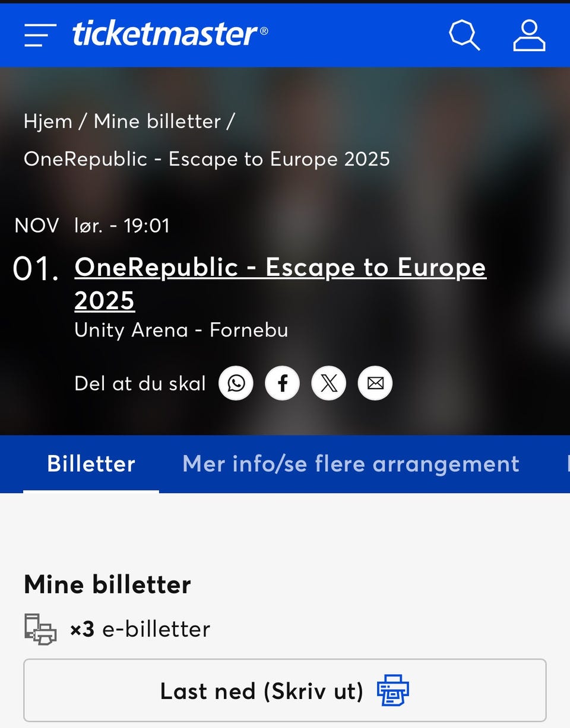Open the account profile icon

tap(528, 35)
